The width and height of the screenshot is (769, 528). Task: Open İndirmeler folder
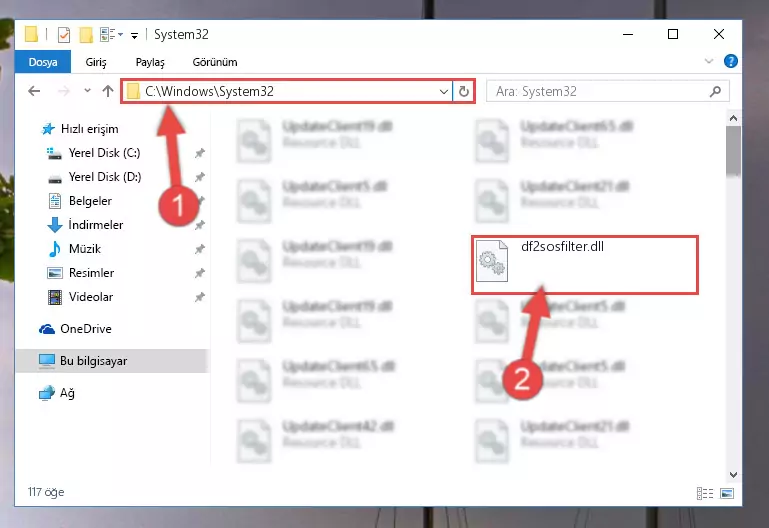click(96, 225)
